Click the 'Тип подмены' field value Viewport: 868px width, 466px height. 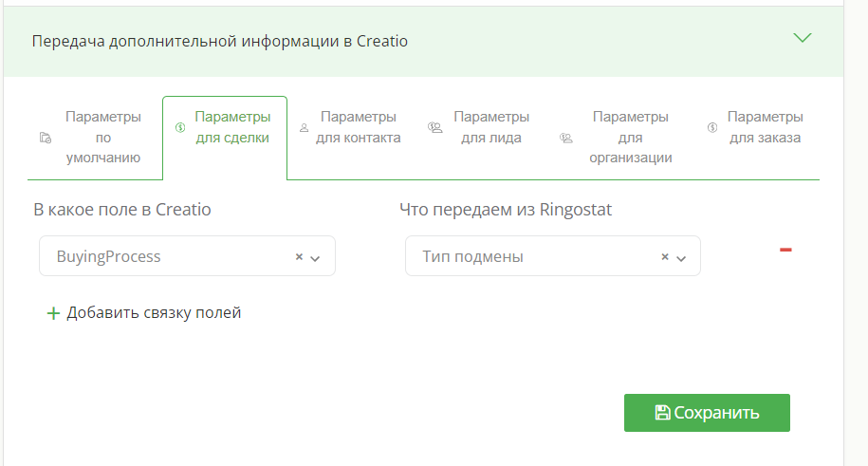[x=472, y=256]
